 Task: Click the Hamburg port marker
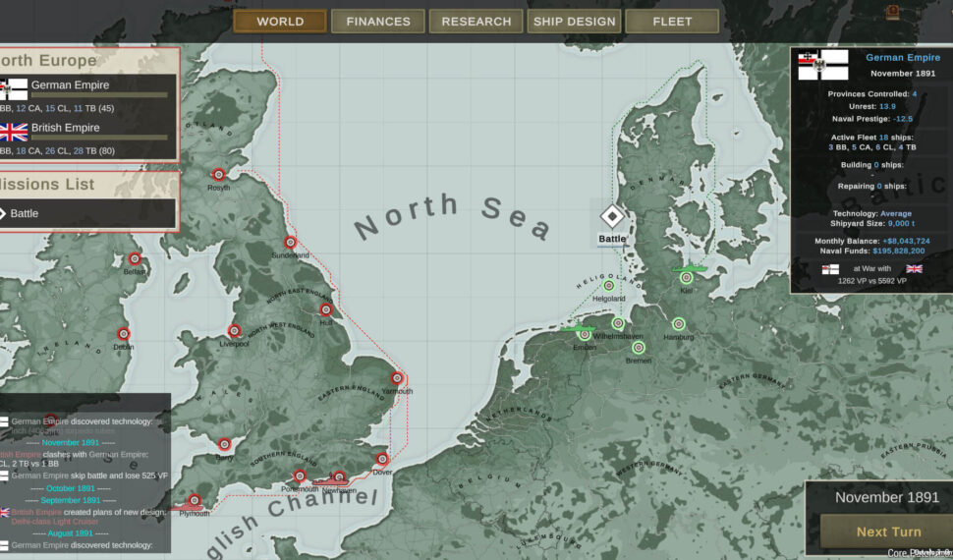pyautogui.click(x=678, y=324)
